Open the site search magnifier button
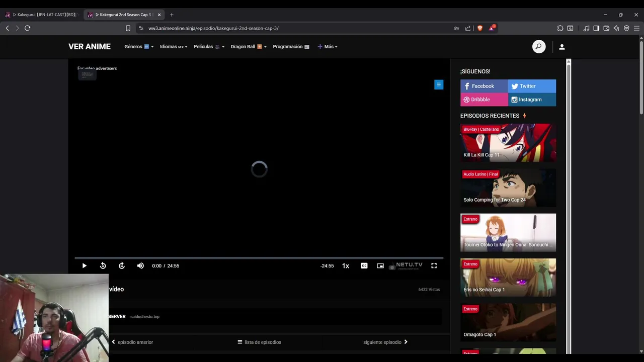 coord(539,47)
